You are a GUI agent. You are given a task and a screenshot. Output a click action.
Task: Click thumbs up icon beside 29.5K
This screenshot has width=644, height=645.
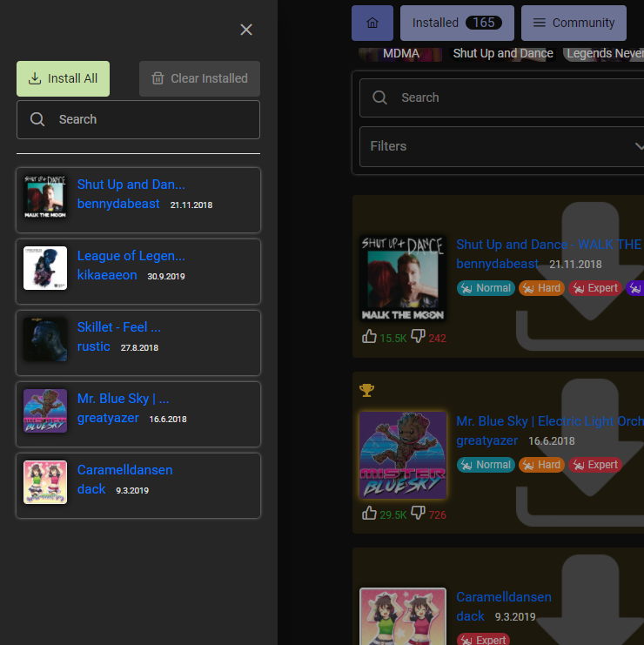[369, 514]
